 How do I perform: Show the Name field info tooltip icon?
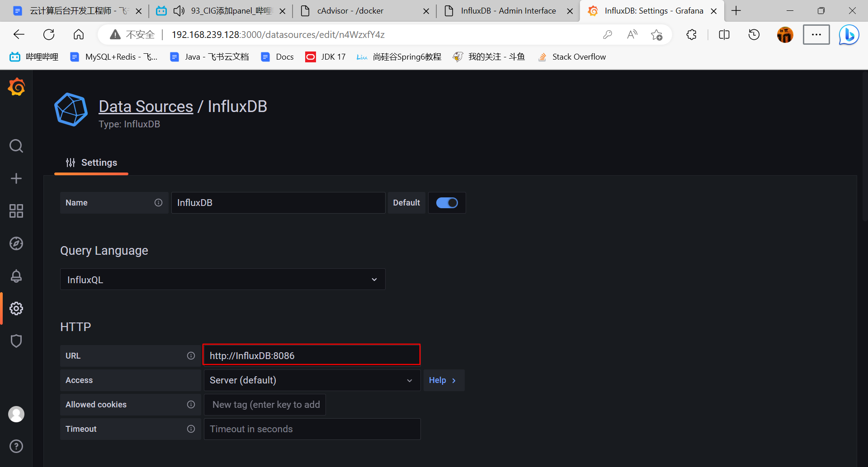click(x=158, y=203)
